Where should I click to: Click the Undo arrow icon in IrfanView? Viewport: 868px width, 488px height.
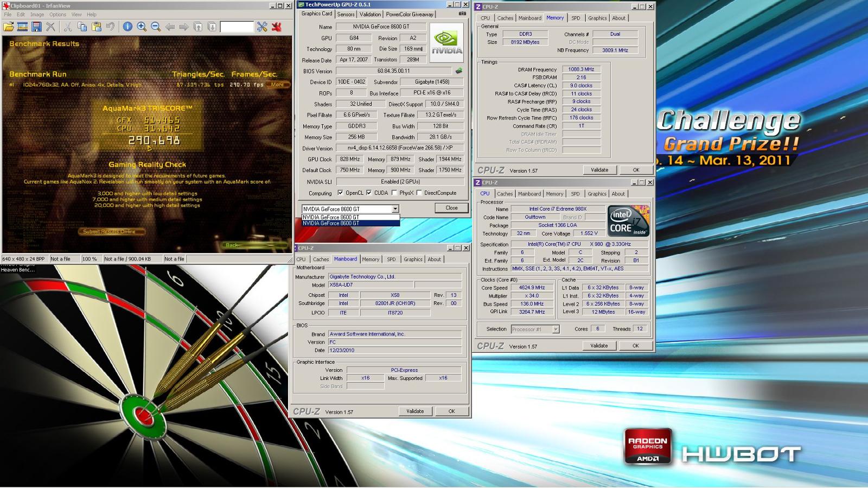(x=111, y=27)
